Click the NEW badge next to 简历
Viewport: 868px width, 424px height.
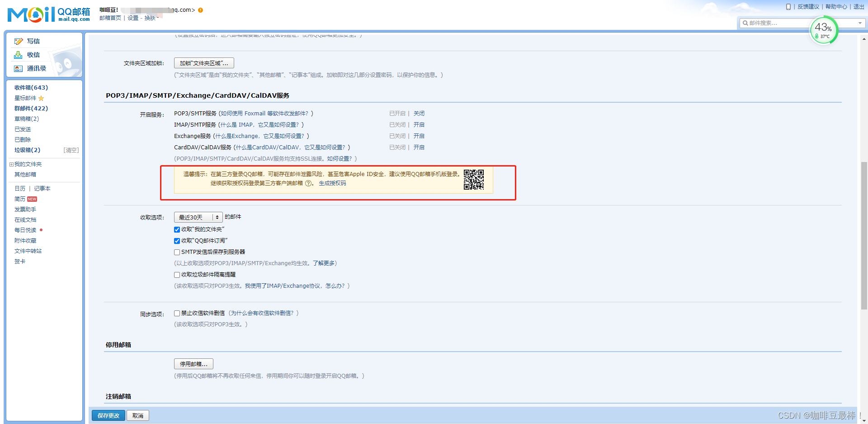(x=32, y=199)
